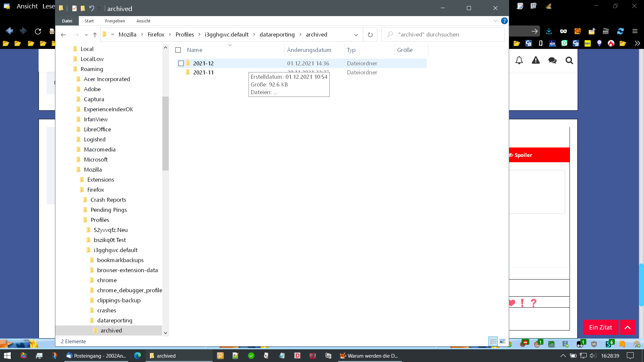Go up one folder level
Viewport: 644px width, 362px height.
[x=95, y=35]
